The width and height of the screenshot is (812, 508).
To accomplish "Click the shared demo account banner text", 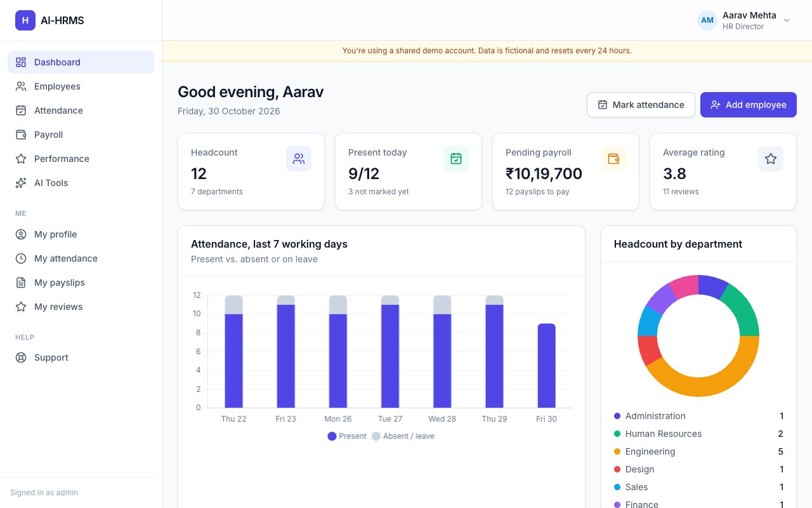I will pos(487,51).
